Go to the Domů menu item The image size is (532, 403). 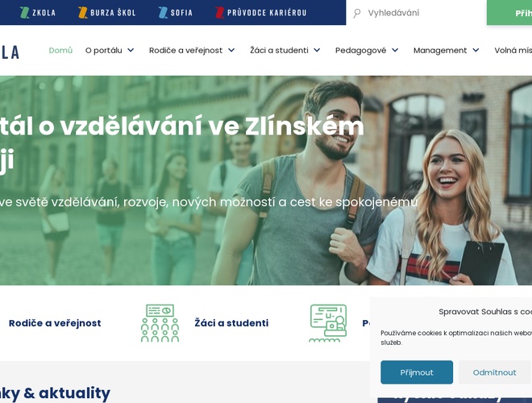(60, 50)
